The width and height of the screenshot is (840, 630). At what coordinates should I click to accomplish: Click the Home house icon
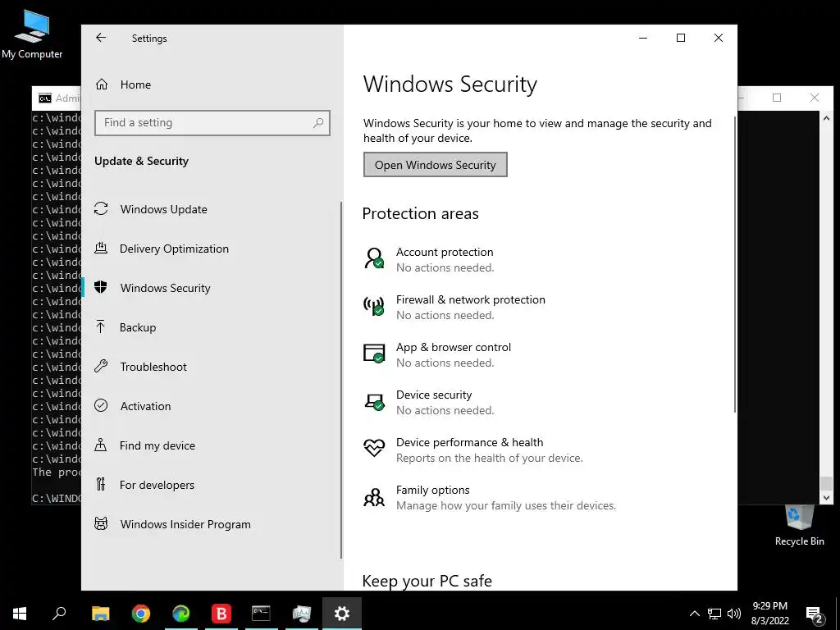click(101, 84)
